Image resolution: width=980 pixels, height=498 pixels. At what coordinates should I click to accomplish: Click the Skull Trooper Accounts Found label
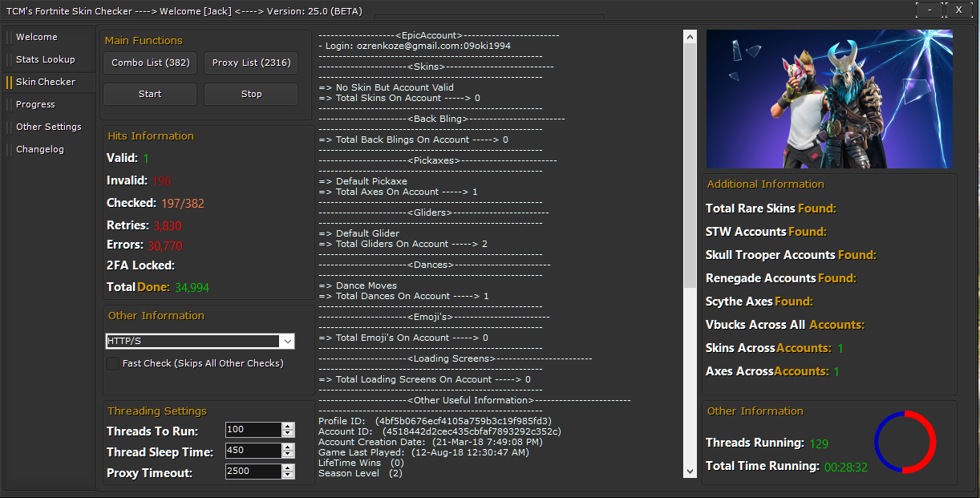[791, 255]
